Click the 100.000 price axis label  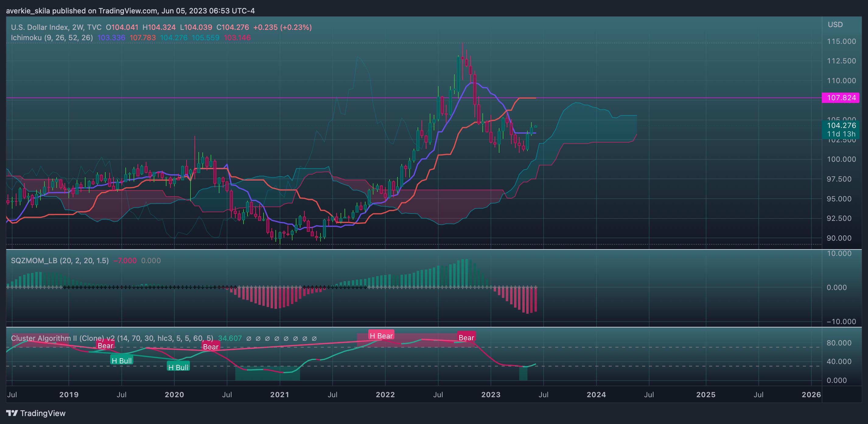(842, 159)
